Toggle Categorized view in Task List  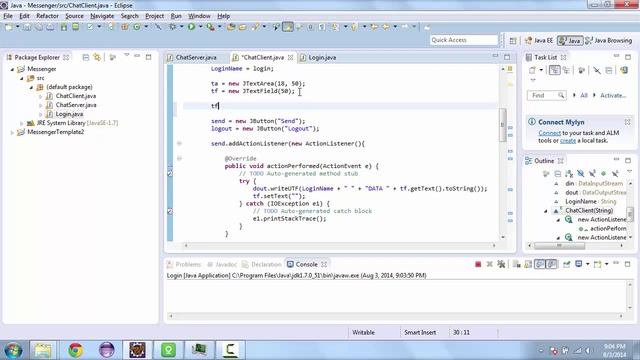554,70
